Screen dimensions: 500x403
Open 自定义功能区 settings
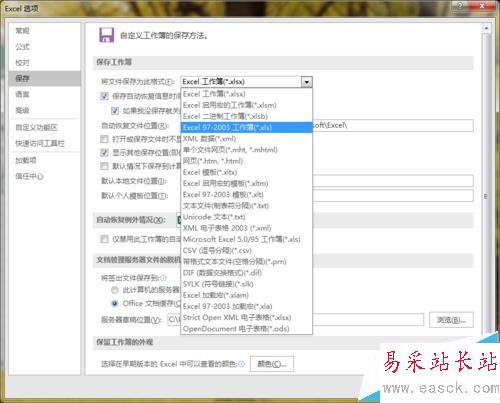tap(36, 127)
